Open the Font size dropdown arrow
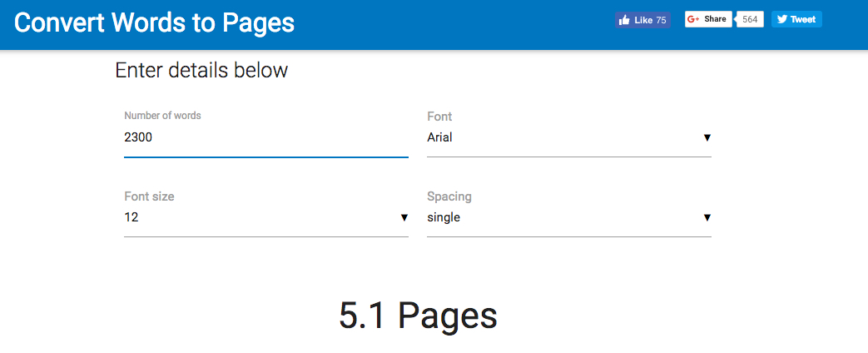This screenshot has height=353, width=868. tap(404, 217)
